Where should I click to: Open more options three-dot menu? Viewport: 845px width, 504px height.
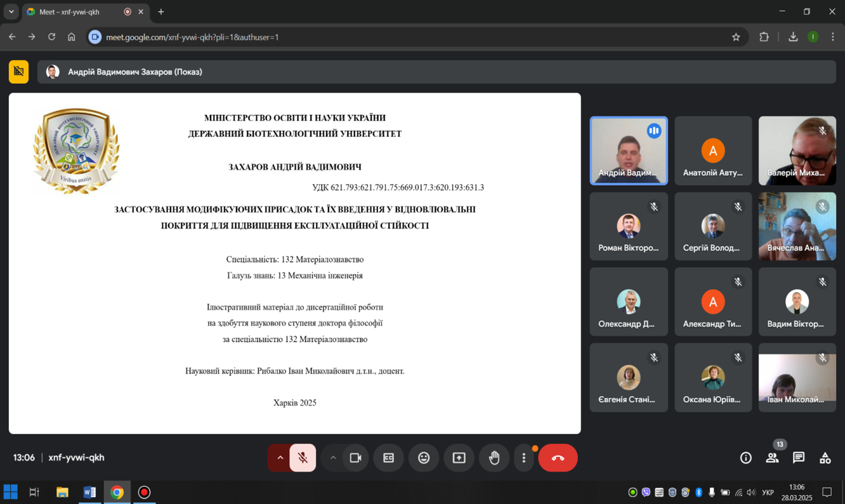(x=524, y=458)
